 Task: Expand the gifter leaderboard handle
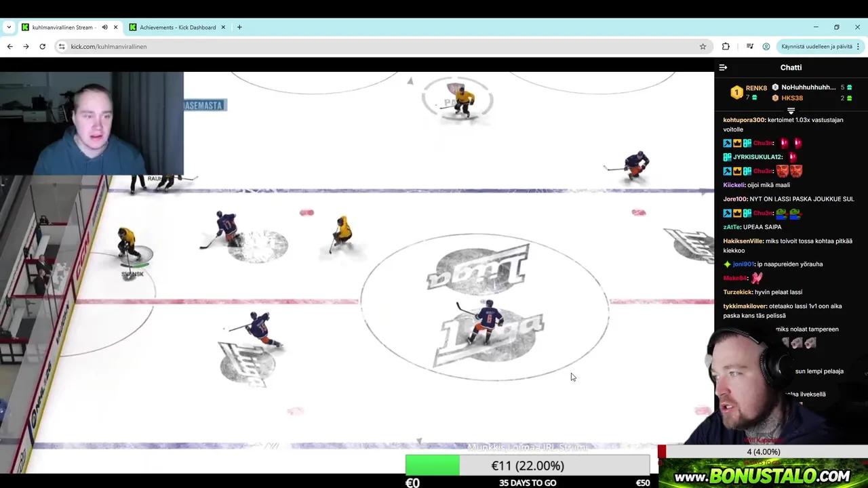[x=791, y=110]
